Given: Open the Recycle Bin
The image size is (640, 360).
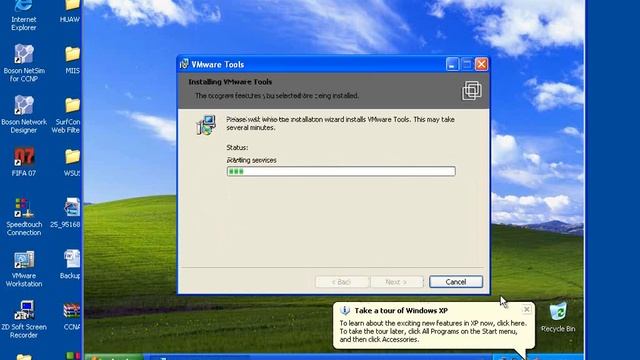Looking at the screenshot, I should (x=558, y=317).
